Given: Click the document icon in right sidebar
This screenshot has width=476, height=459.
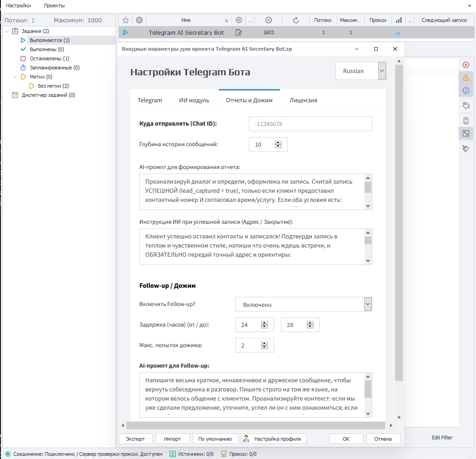Looking at the screenshot, I should click(466, 121).
